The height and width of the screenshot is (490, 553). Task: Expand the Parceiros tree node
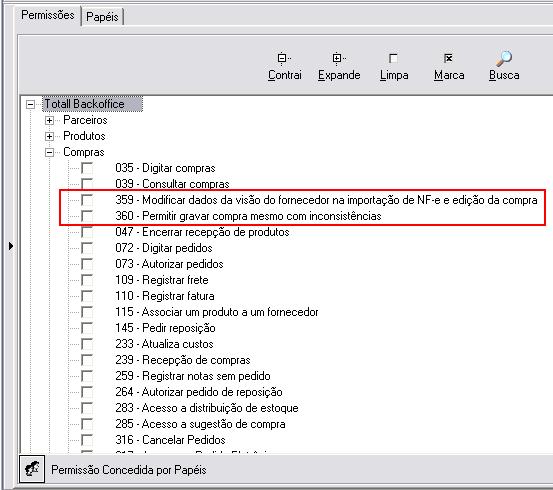click(49, 120)
